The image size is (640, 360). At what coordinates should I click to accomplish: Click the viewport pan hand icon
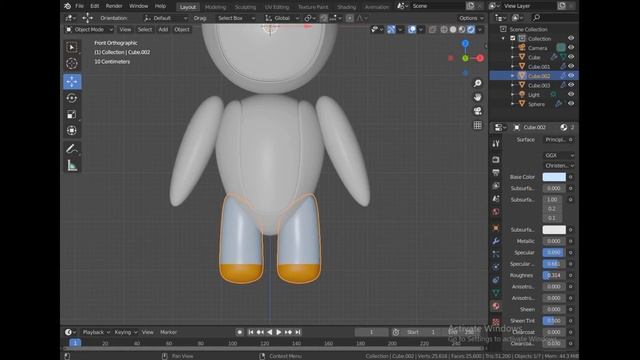pyautogui.click(x=478, y=97)
